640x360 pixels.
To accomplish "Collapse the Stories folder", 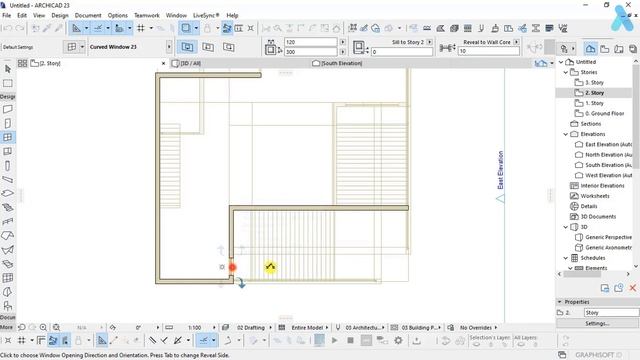I will (x=566, y=72).
